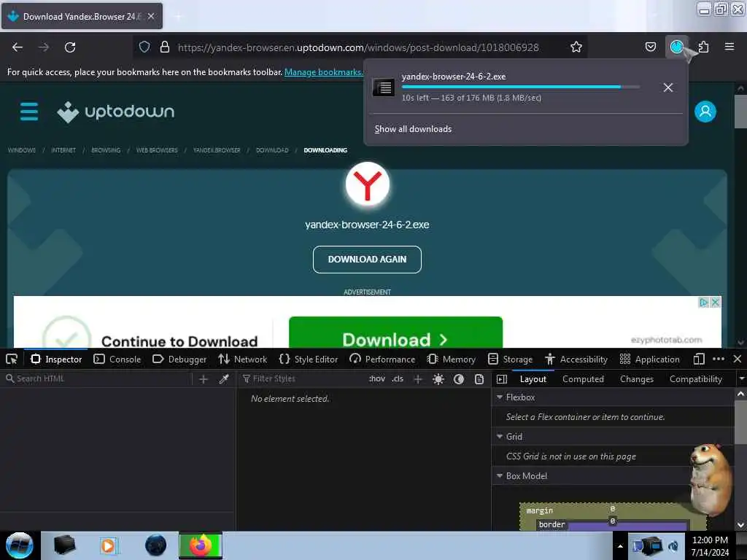The width and height of the screenshot is (747, 560).
Task: Click the download progress bar
Action: pos(521,87)
